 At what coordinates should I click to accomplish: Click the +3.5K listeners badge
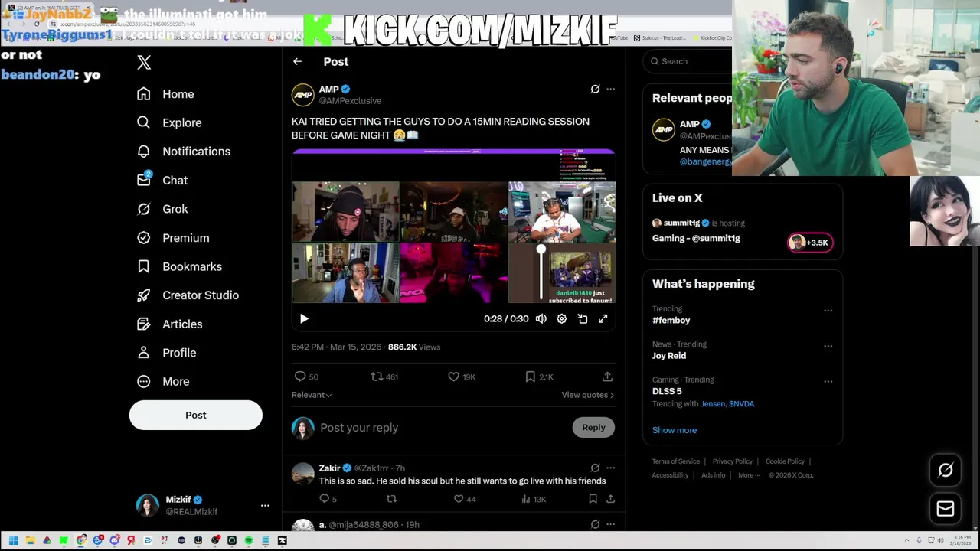[810, 243]
